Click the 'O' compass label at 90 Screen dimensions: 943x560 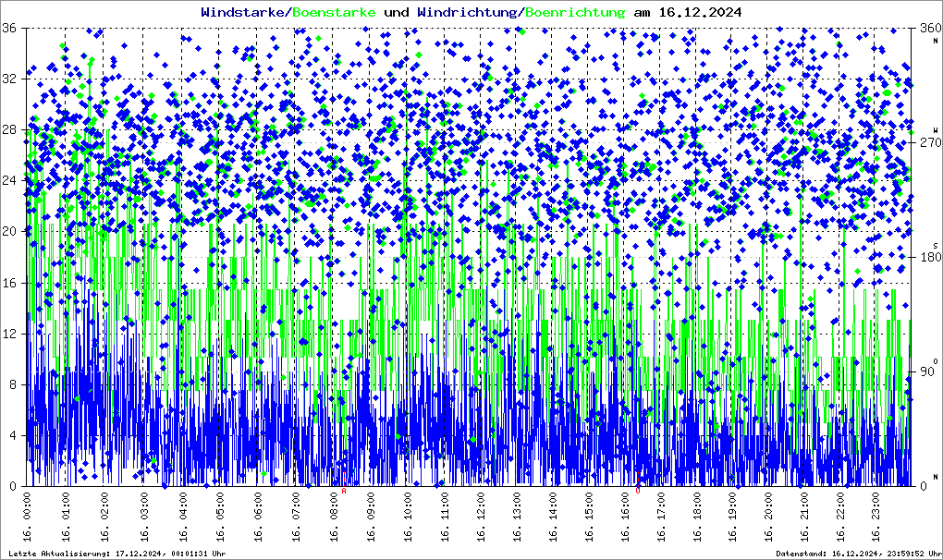click(936, 360)
